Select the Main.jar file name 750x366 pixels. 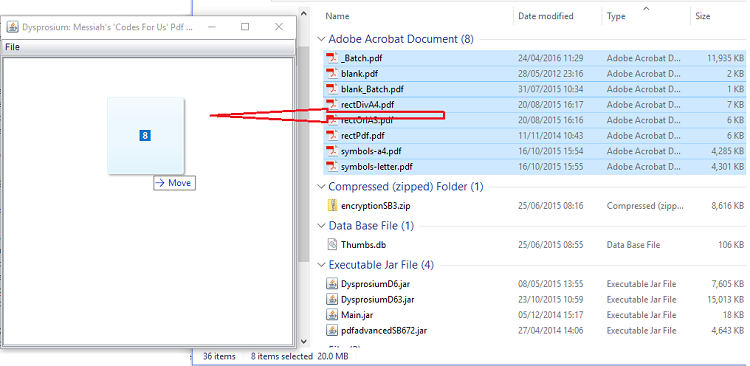tap(357, 315)
